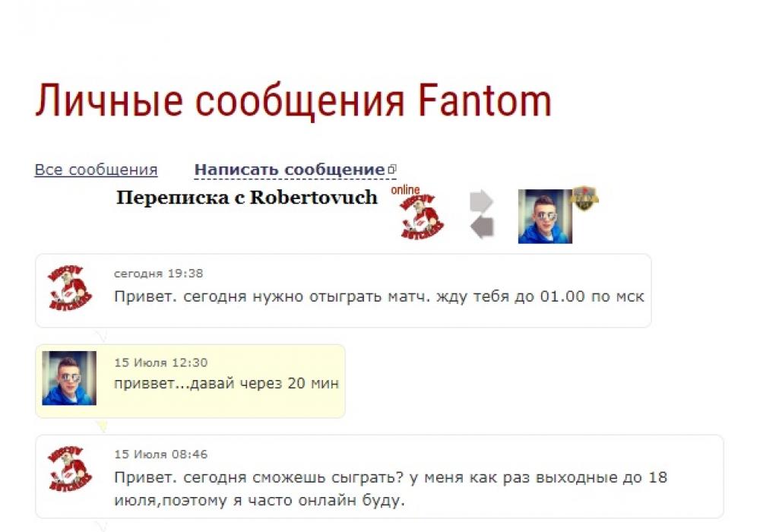Click the сегодня 19:38 timestamp
760x532 pixels.
point(159,274)
